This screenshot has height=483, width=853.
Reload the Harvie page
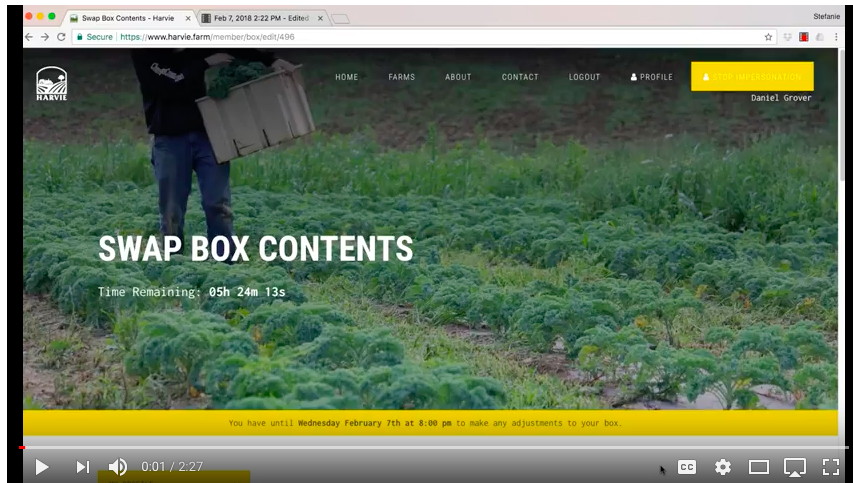coord(61,37)
